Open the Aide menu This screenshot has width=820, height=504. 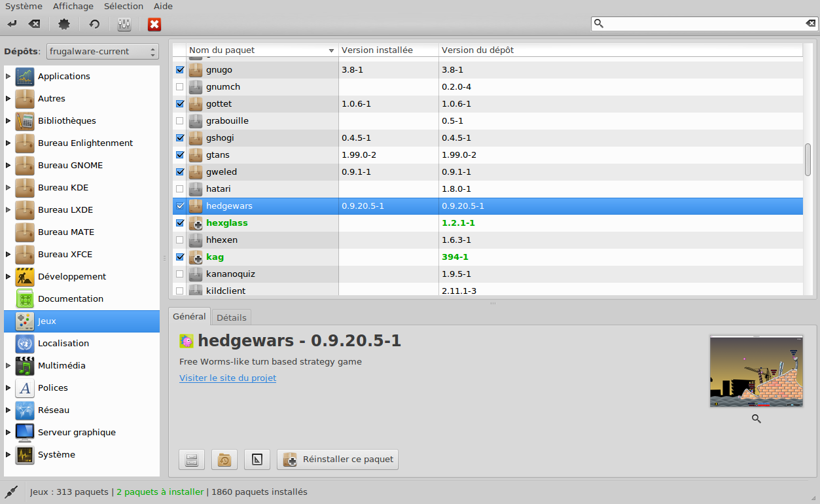163,6
